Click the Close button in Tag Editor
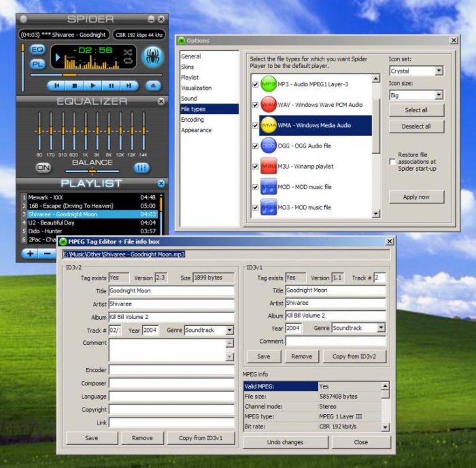This screenshot has width=476, height=468. click(361, 442)
